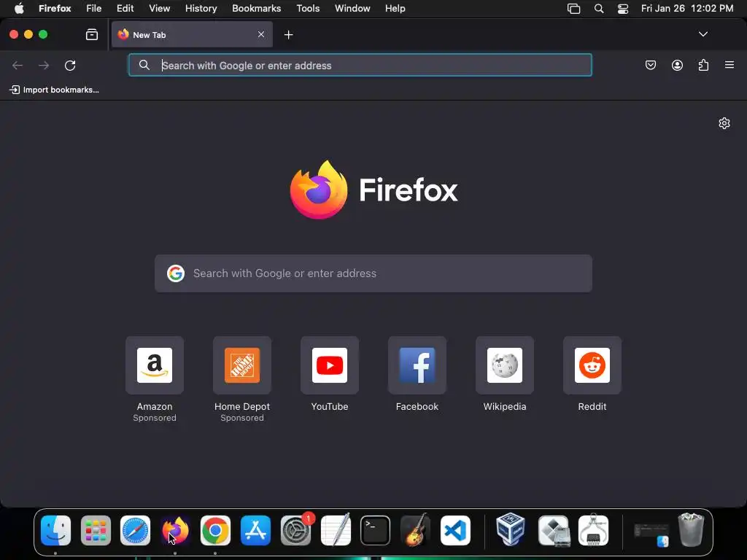Click the screen mirroring menu bar icon
747x560 pixels.
pos(573,9)
